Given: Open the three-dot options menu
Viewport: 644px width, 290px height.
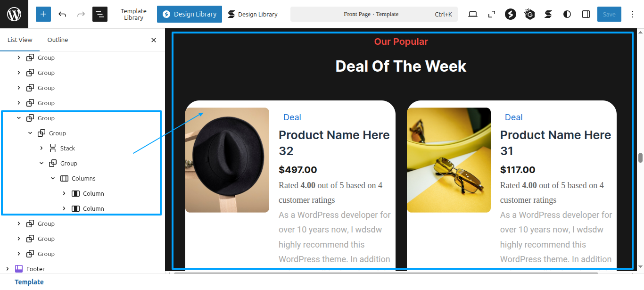Looking at the screenshot, I should tap(633, 14).
